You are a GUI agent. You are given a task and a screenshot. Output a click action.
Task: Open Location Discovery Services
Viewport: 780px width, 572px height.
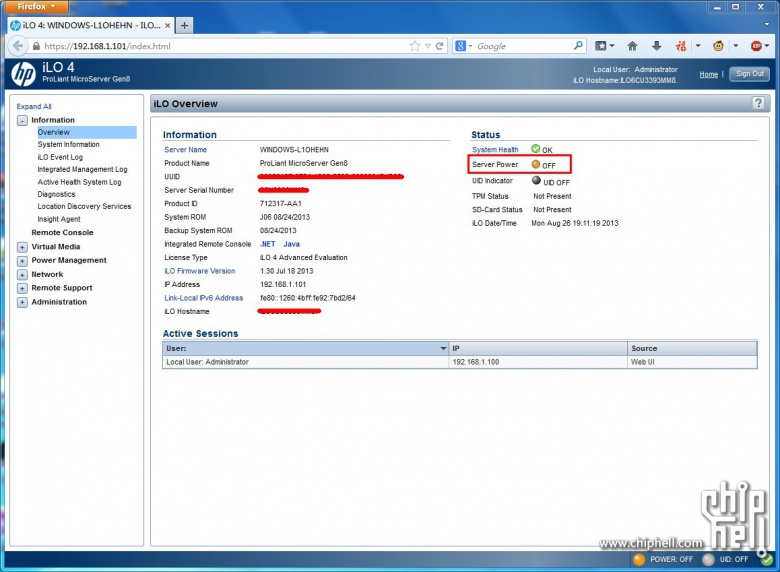coord(85,206)
